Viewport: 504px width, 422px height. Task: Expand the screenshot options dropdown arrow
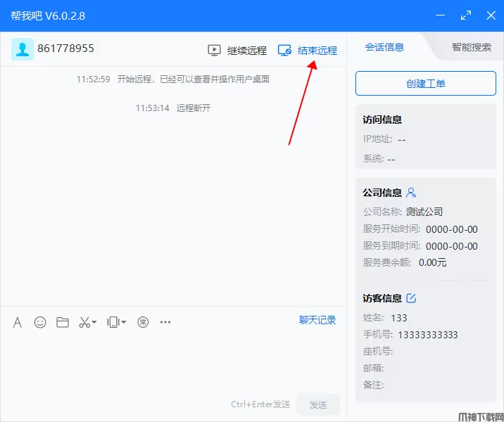click(94, 322)
